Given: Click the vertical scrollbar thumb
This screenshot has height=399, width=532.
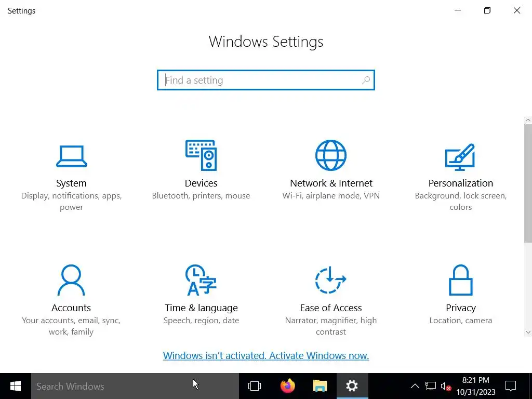Looking at the screenshot, I should click(528, 183).
